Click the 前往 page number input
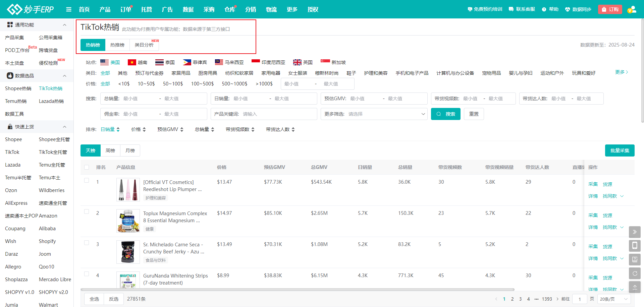644x307 pixels. pyautogui.click(x=580, y=299)
